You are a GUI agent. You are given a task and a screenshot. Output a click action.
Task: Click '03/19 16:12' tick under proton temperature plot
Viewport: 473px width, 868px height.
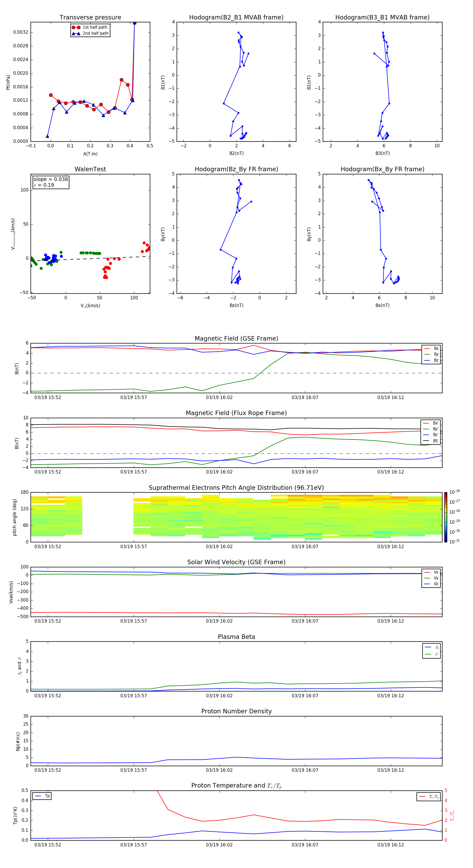pyautogui.click(x=390, y=845)
